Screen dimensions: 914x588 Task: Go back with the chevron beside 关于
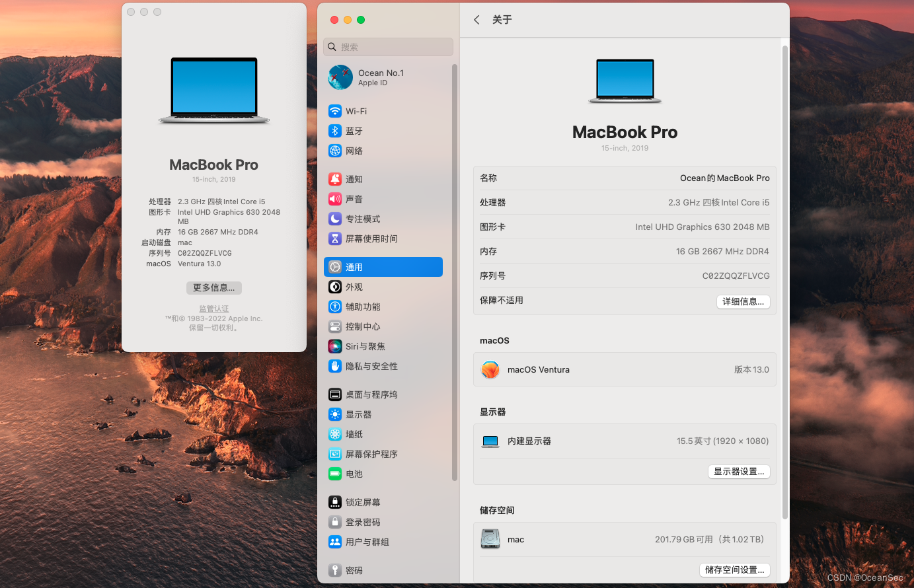(476, 20)
